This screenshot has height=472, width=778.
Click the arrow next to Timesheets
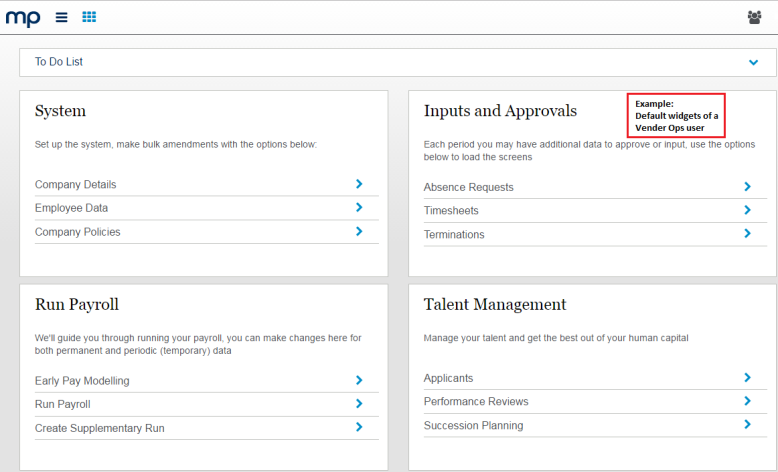747,210
